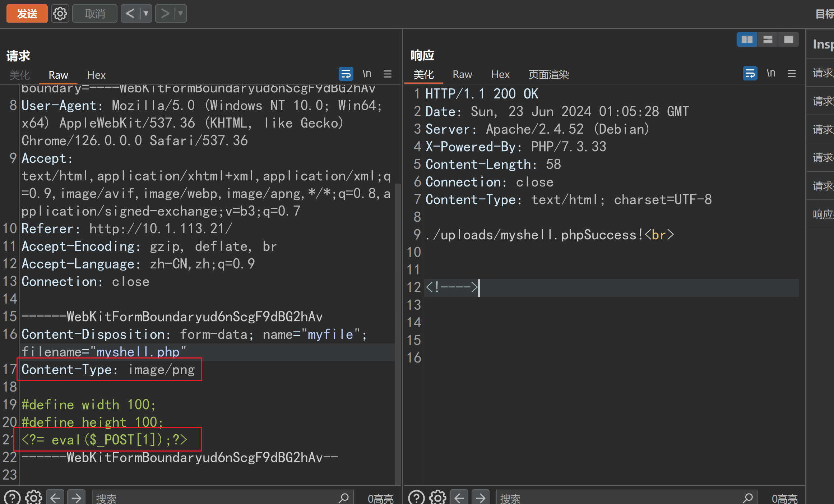The height and width of the screenshot is (504, 834).
Task: Click the Server: Apache/2.4.52 header
Action: pos(537,129)
